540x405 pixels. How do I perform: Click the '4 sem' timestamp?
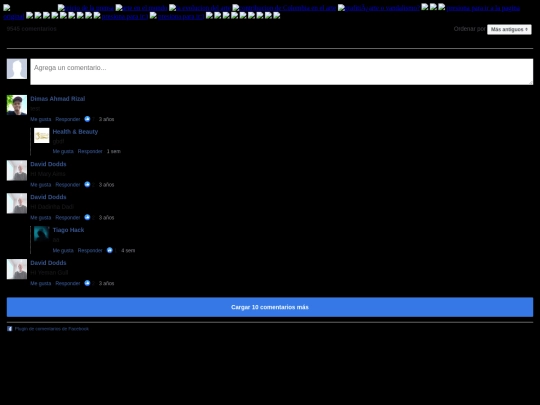coord(128,250)
